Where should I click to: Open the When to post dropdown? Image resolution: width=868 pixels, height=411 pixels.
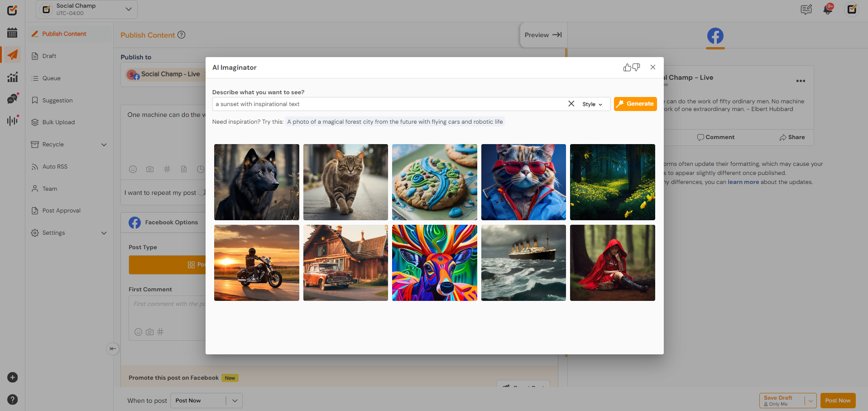(x=206, y=401)
